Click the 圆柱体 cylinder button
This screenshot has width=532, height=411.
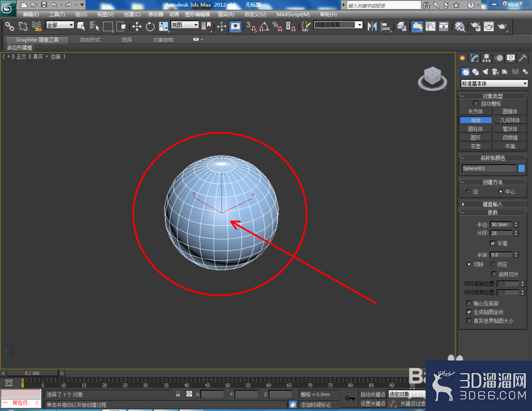[x=476, y=129]
